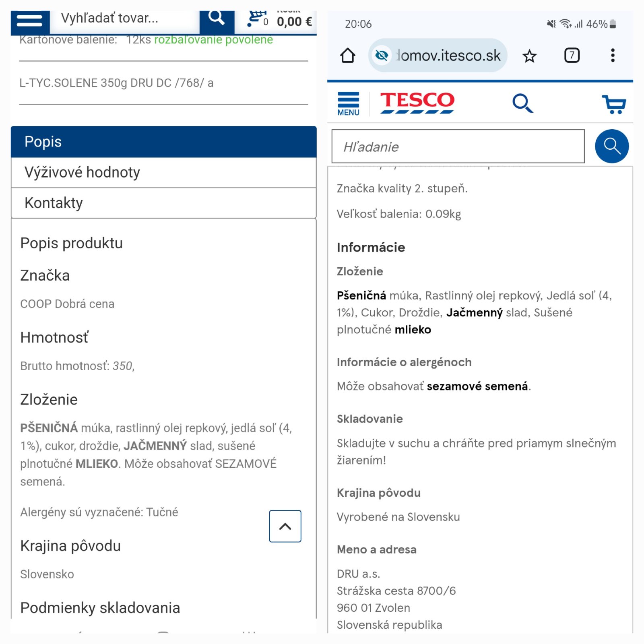Tap the Tesco header magnifier icon
This screenshot has width=644, height=644.
pos(522,103)
